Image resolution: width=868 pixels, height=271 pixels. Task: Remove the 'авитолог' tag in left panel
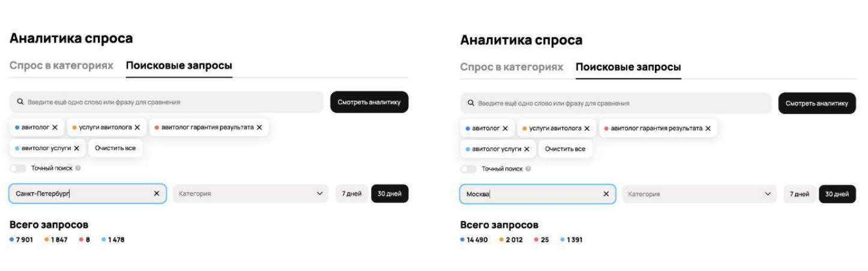tap(55, 127)
